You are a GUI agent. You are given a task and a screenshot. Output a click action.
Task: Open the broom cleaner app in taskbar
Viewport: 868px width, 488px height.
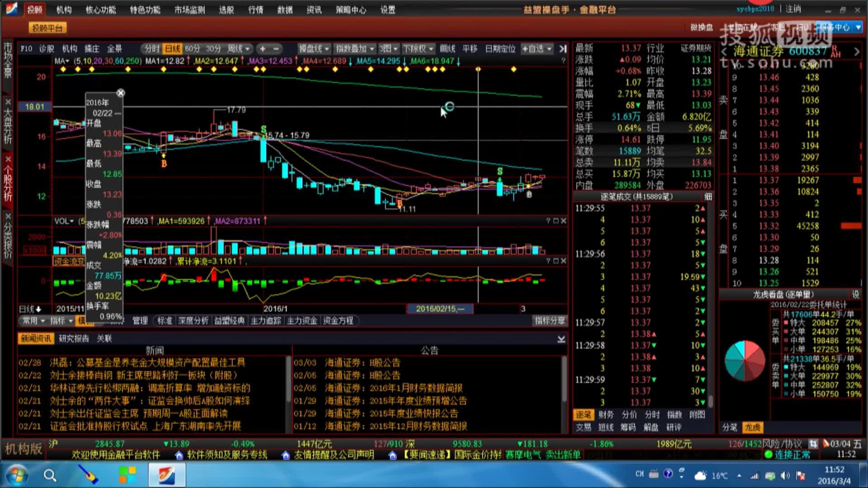click(x=88, y=475)
